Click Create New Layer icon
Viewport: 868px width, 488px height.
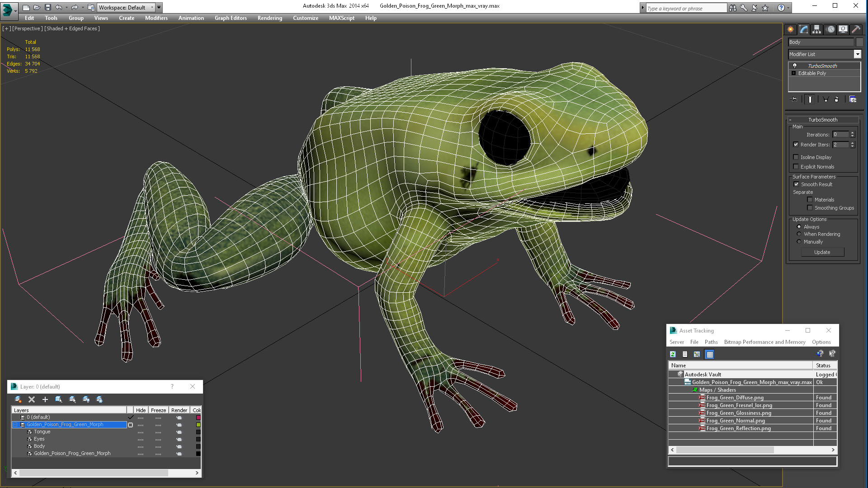(18, 399)
